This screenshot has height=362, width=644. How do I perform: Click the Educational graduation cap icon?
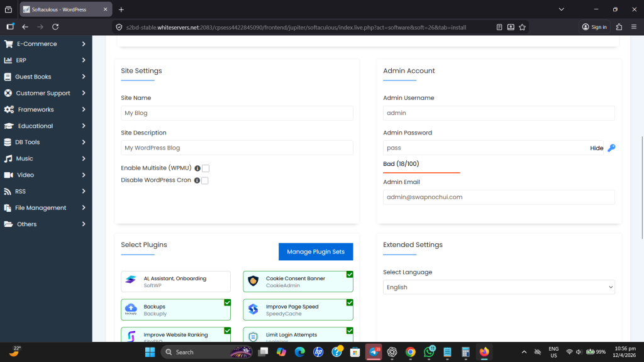click(9, 126)
